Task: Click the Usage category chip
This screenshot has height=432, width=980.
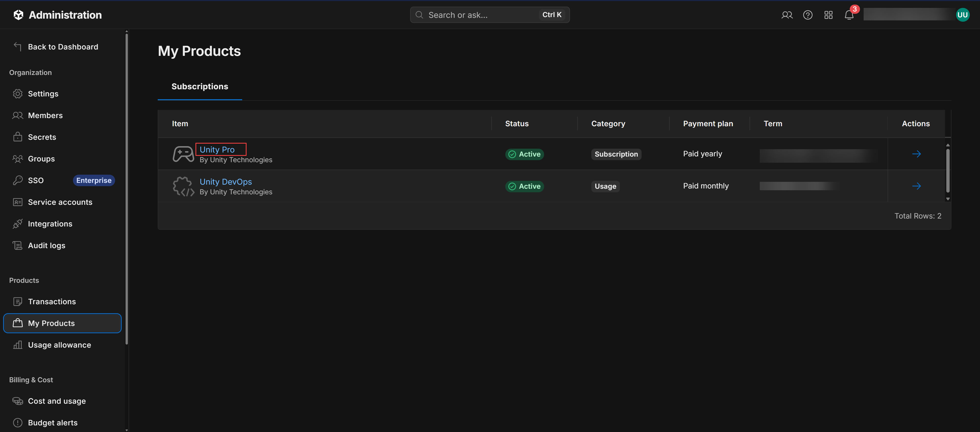Action: pyautogui.click(x=605, y=186)
